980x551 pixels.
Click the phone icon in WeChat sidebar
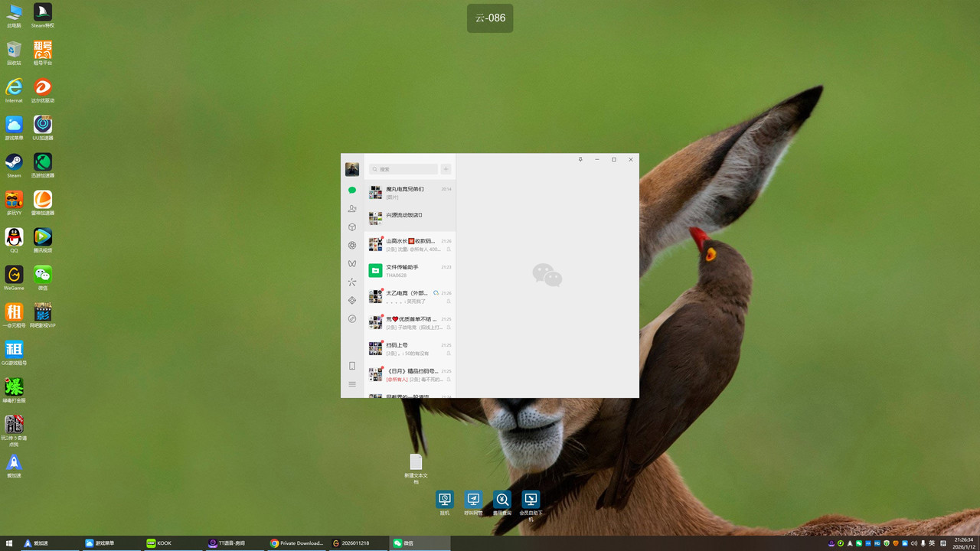[x=352, y=366]
